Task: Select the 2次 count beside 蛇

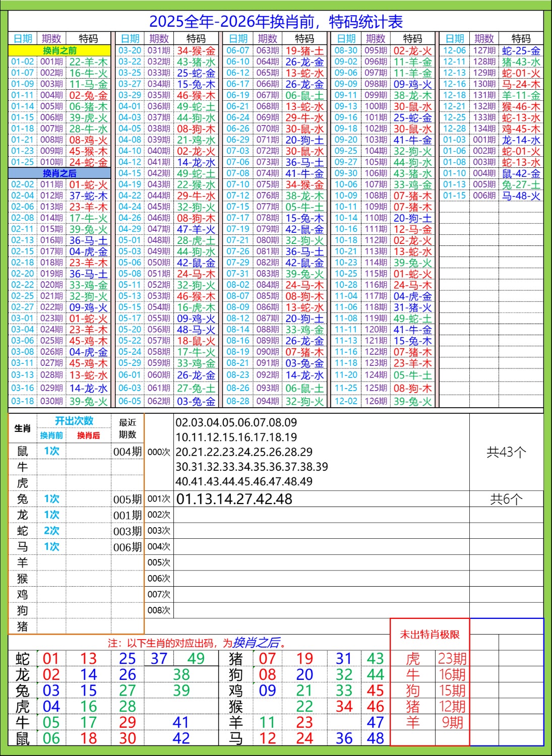Action: tap(51, 531)
